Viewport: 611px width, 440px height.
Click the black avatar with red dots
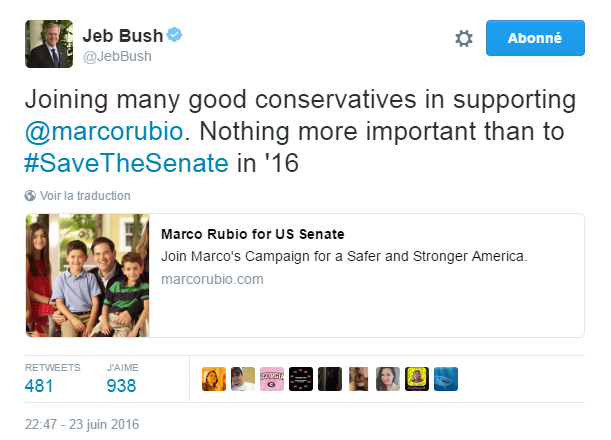[x=301, y=379]
